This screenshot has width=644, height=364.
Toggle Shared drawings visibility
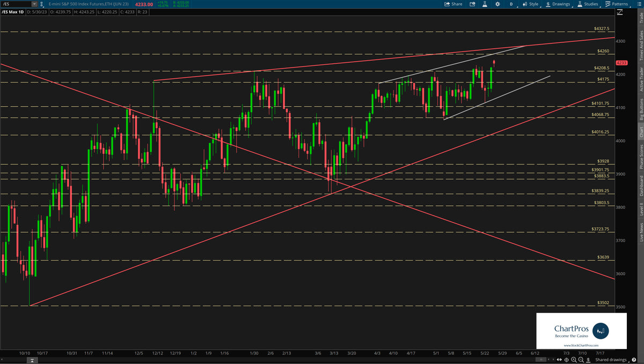[x=612, y=360]
